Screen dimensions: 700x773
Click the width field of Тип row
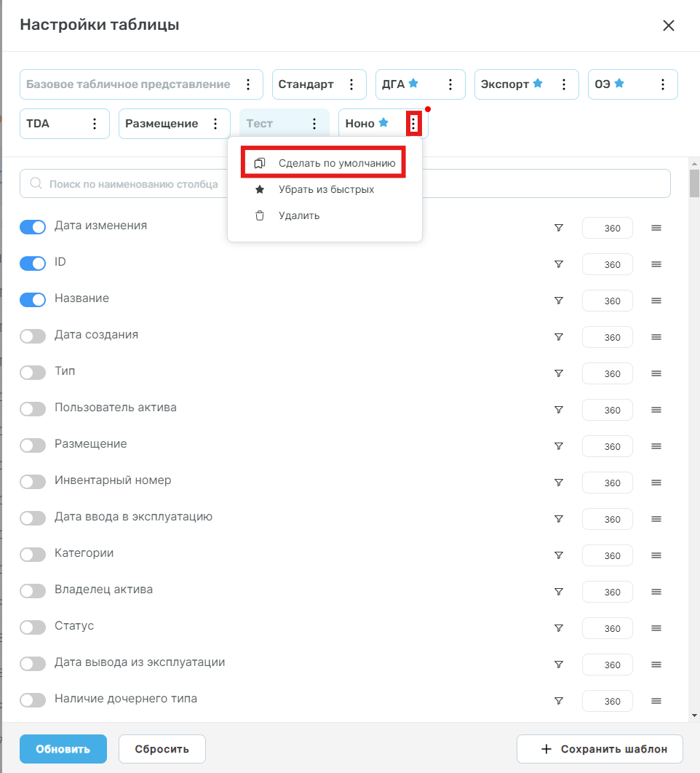point(608,373)
